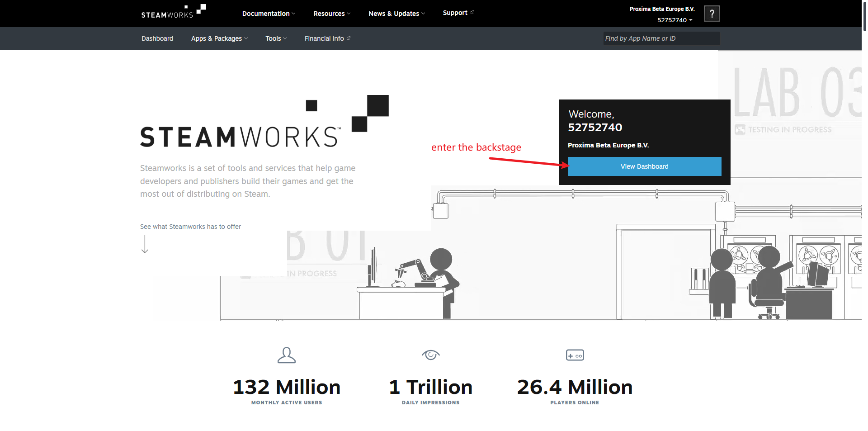Open the Apps & Packages dropdown
The image size is (868, 431).
[219, 38]
